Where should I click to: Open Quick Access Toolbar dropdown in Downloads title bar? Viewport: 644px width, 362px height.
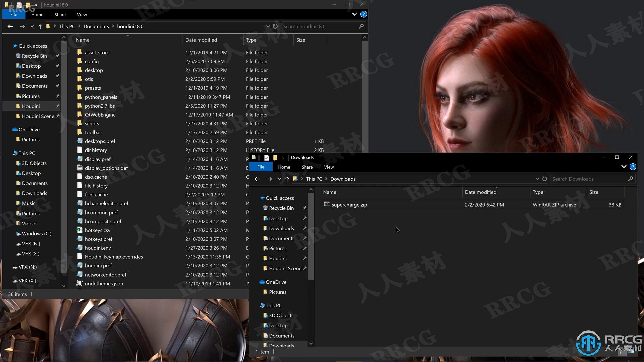[283, 157]
